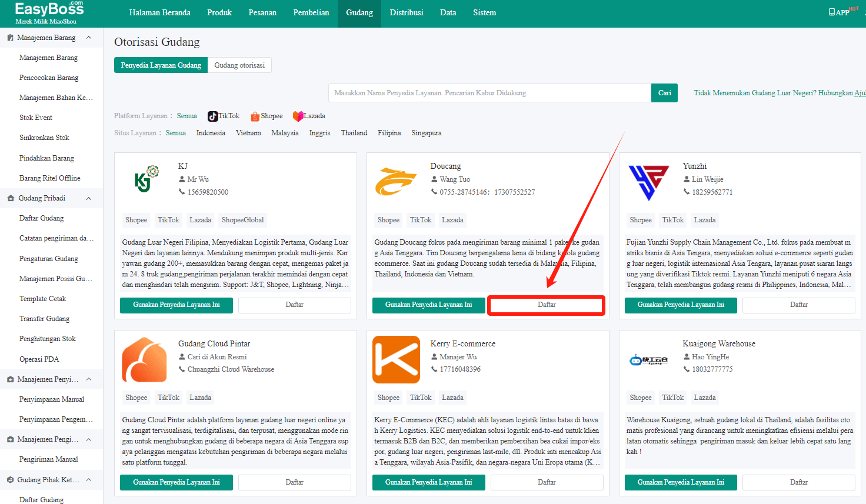The width and height of the screenshot is (866, 504).
Task: Open the Hubungkan overseas warehouse link
Action: [x=780, y=93]
